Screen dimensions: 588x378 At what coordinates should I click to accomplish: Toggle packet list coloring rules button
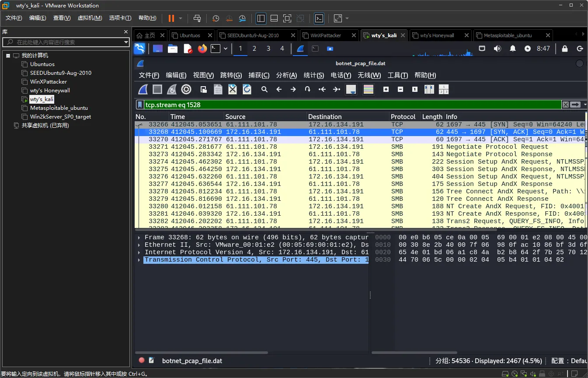[369, 90]
